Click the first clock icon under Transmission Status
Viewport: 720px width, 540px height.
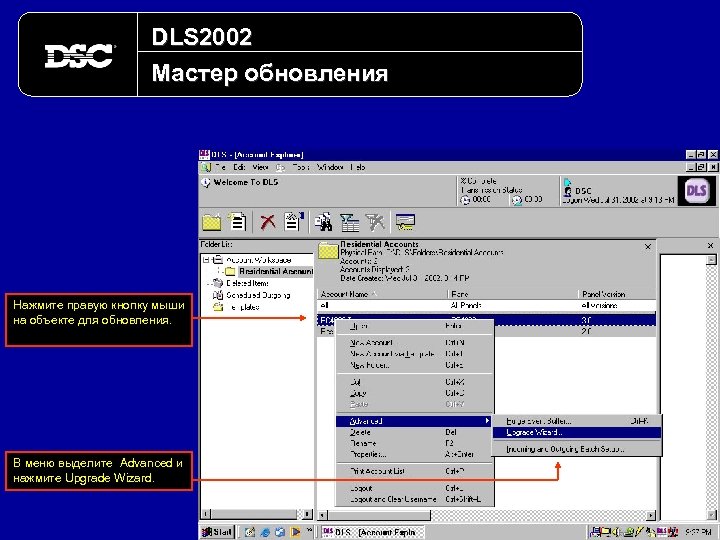click(x=465, y=200)
